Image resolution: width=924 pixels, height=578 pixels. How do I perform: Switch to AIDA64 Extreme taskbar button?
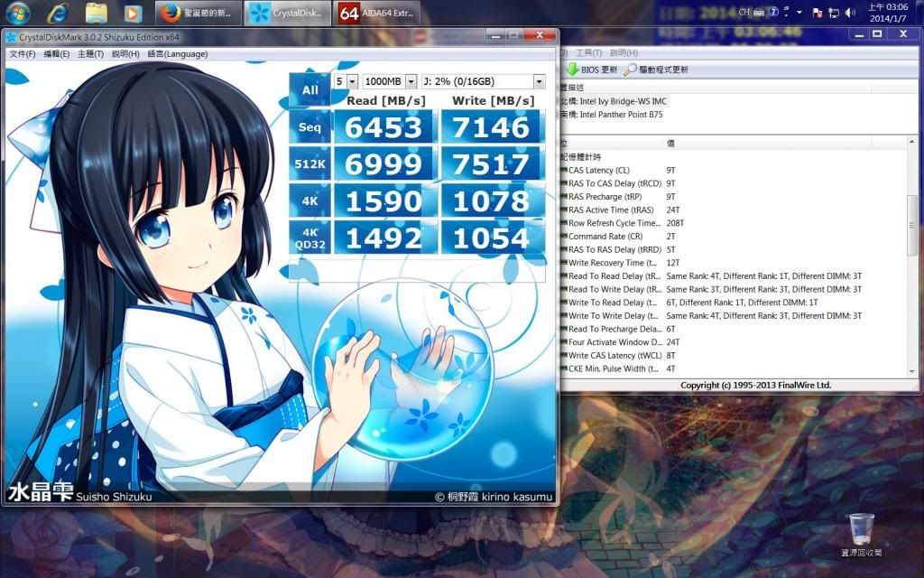point(376,13)
